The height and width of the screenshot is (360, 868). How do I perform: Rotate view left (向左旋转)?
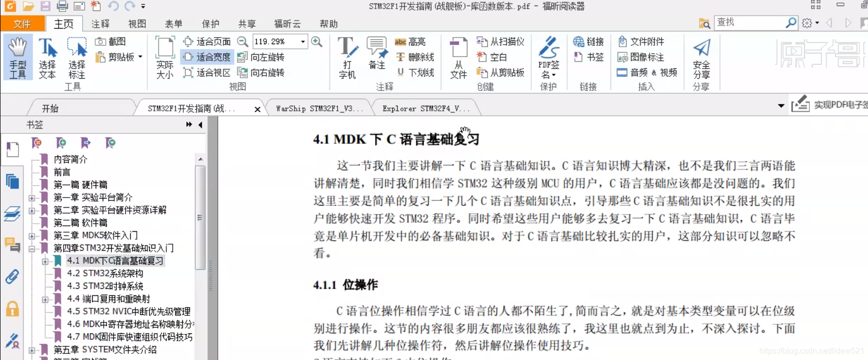pos(261,57)
